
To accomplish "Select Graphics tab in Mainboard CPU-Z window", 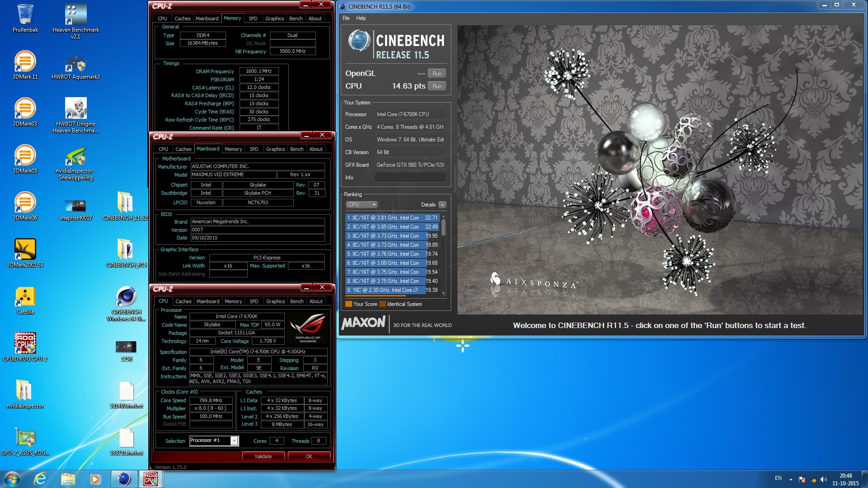I will [x=275, y=149].
